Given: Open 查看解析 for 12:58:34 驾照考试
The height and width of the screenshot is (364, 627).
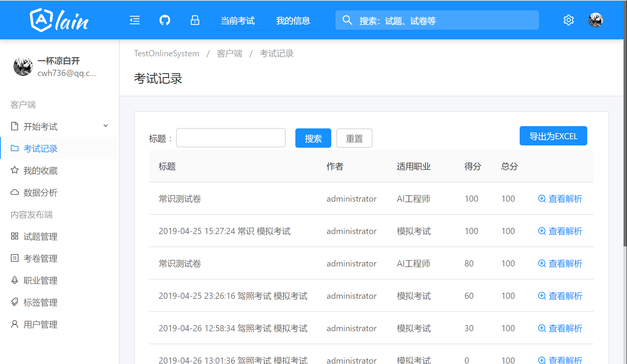Looking at the screenshot, I should point(560,328).
